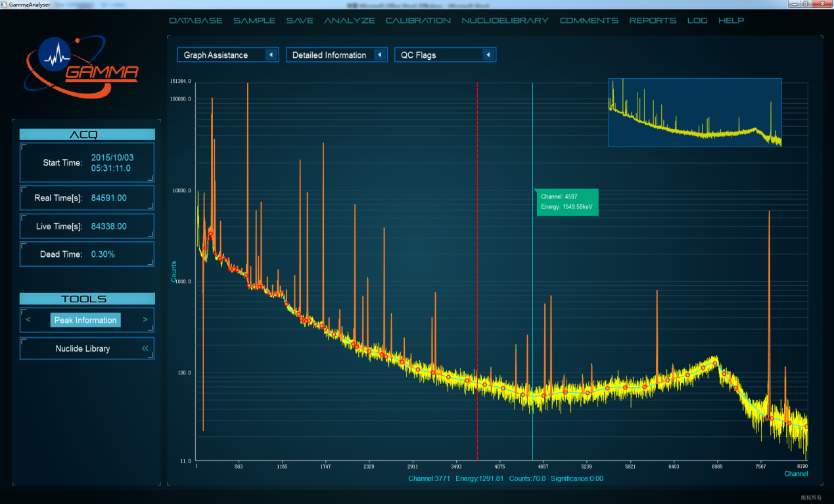Open the ANALYZE menu

350,20
